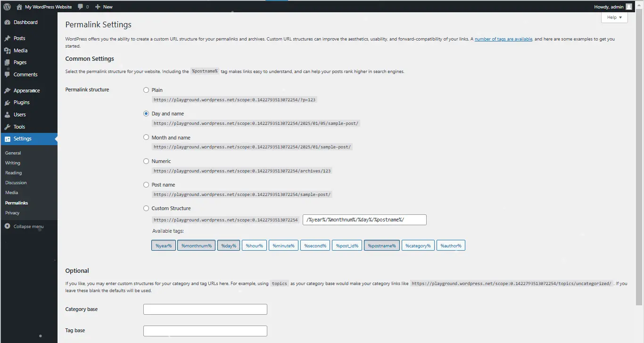This screenshot has width=644, height=343.
Task: Choose the Month and name radio option
Action: [146, 138]
